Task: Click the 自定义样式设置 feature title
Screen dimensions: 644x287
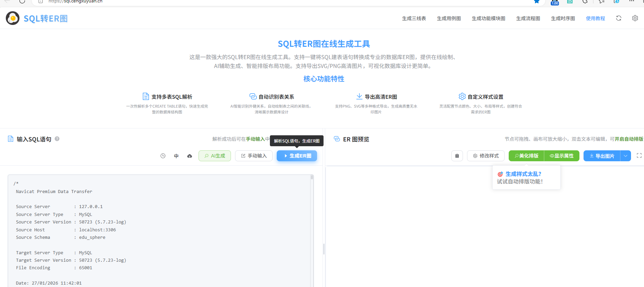Action: click(x=485, y=97)
